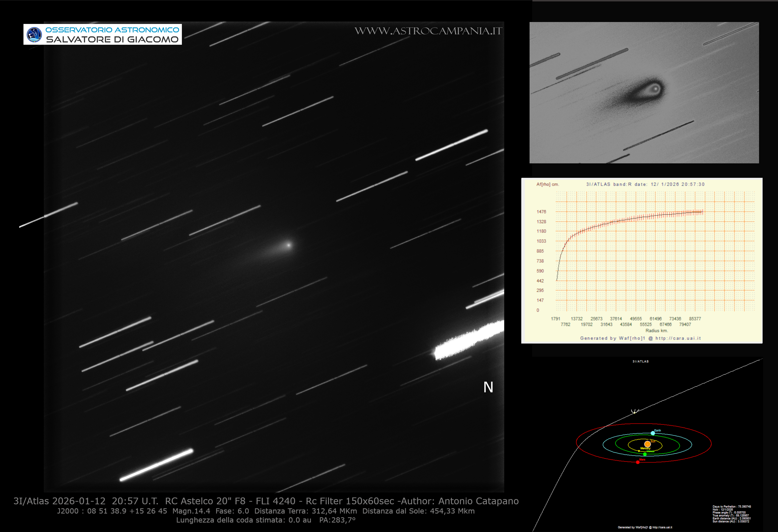The image size is (778, 532).
Task: Click the 'Phase angle' value line
Action: click(x=730, y=513)
